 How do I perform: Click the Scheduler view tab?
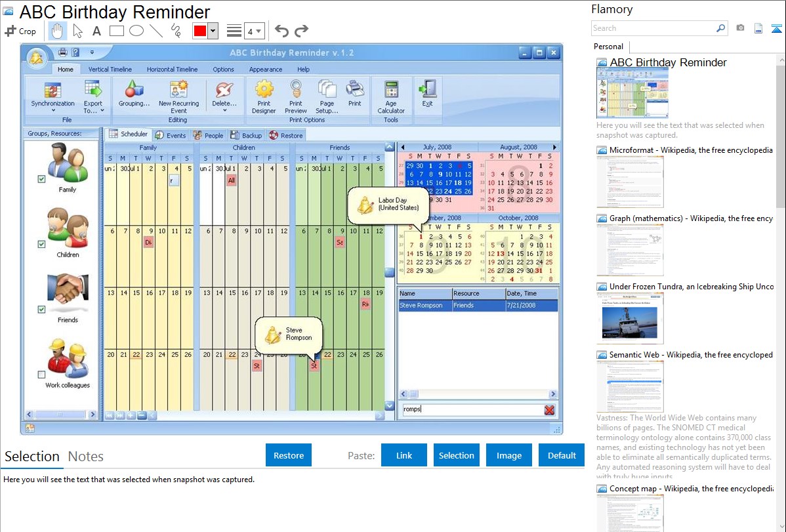tap(129, 134)
